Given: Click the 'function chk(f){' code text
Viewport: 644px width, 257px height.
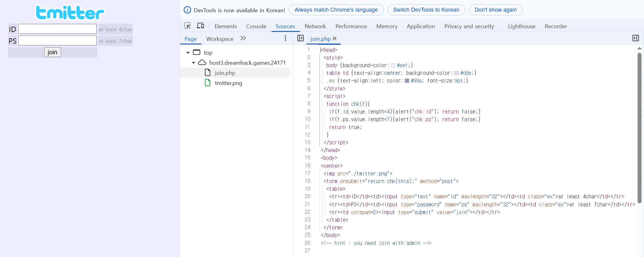Looking at the screenshot, I should point(348,104).
